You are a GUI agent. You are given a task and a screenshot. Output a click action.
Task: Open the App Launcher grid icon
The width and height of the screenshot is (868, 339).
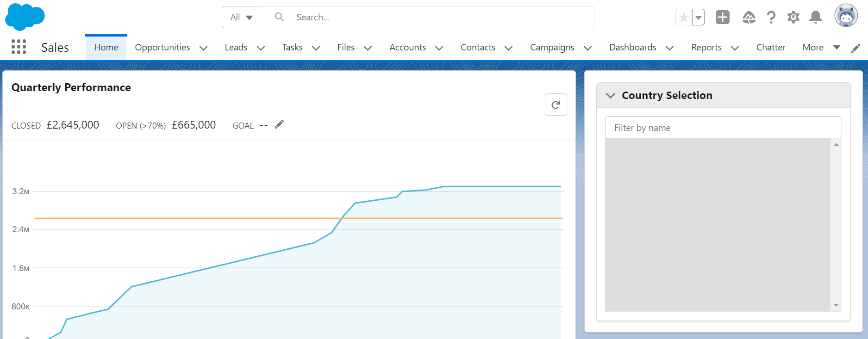coord(19,47)
